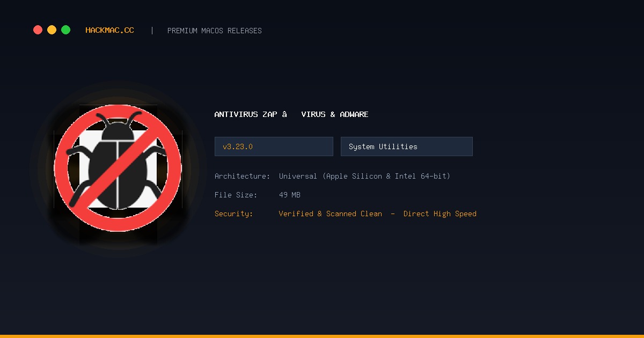The image size is (644, 338).
Task: Click the Architecture label
Action: pyautogui.click(x=242, y=176)
